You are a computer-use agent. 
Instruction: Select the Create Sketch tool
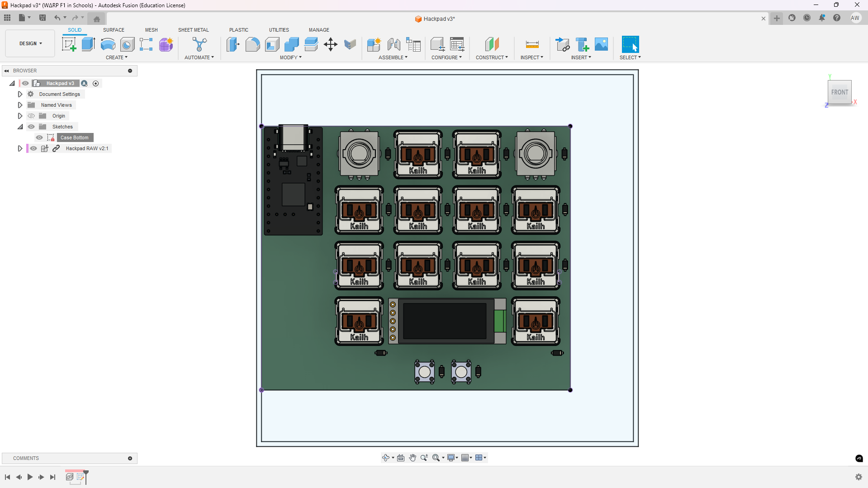coord(69,44)
